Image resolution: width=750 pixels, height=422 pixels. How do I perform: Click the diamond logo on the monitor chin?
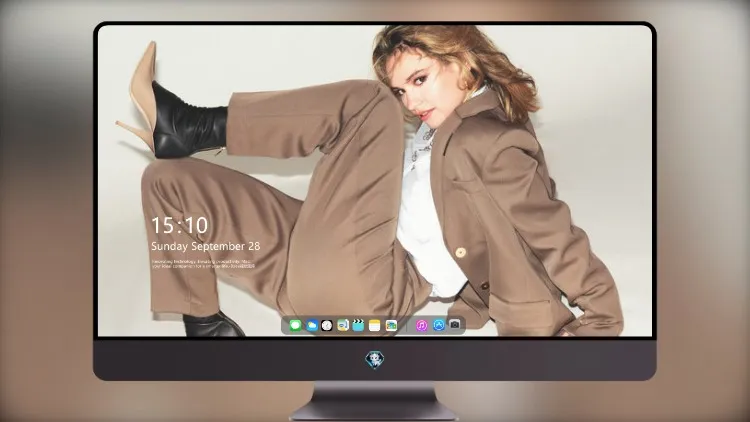pos(375,359)
